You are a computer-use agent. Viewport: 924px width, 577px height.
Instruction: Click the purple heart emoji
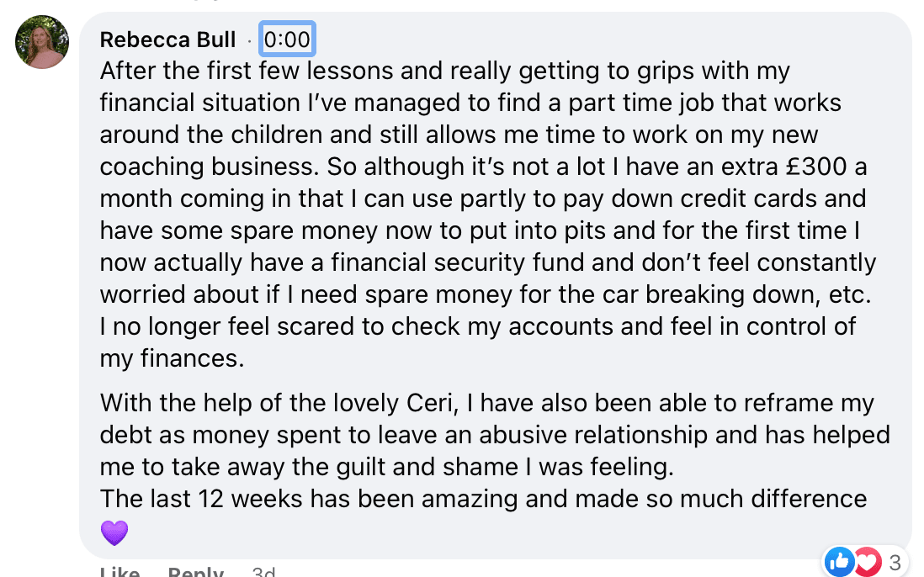[x=114, y=532]
